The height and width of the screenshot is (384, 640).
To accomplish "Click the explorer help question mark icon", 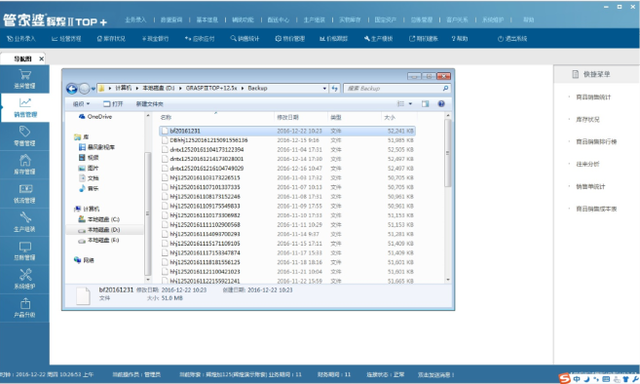I will tap(441, 104).
